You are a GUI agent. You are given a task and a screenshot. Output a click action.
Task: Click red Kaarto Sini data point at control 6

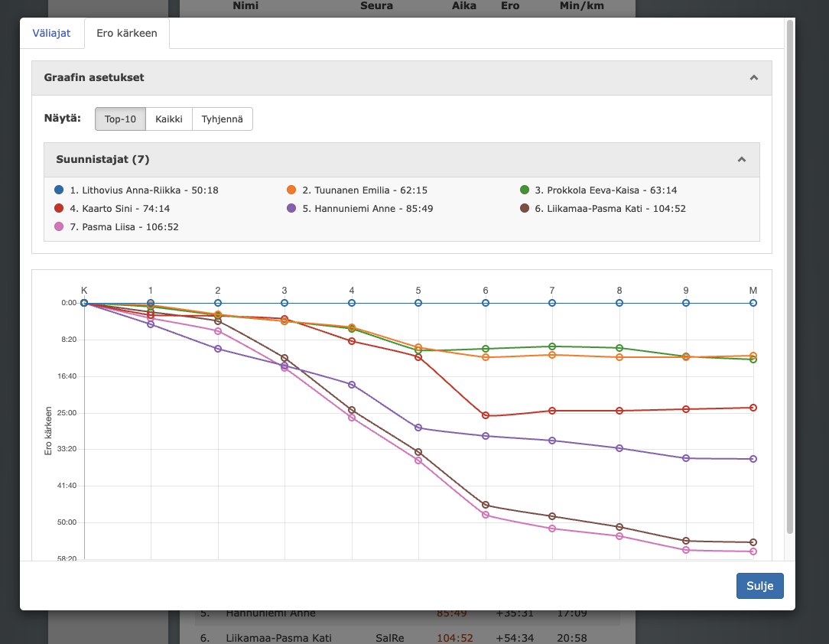point(486,416)
